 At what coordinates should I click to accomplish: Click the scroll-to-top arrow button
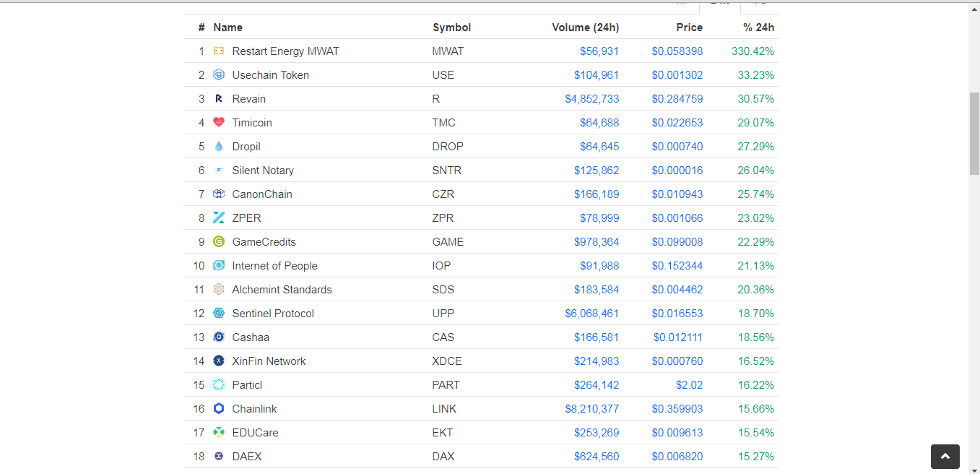click(945, 457)
